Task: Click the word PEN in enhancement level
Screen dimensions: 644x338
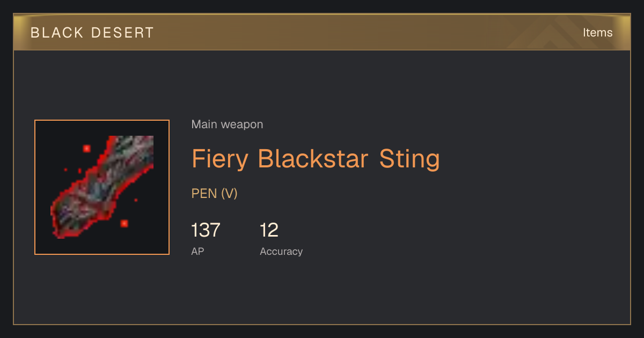Action: [204, 194]
